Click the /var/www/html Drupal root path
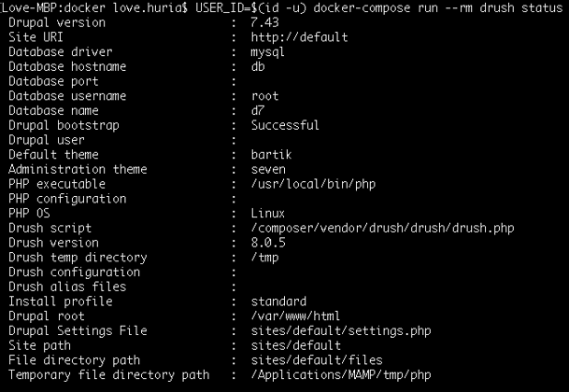The image size is (569, 392). [x=295, y=315]
